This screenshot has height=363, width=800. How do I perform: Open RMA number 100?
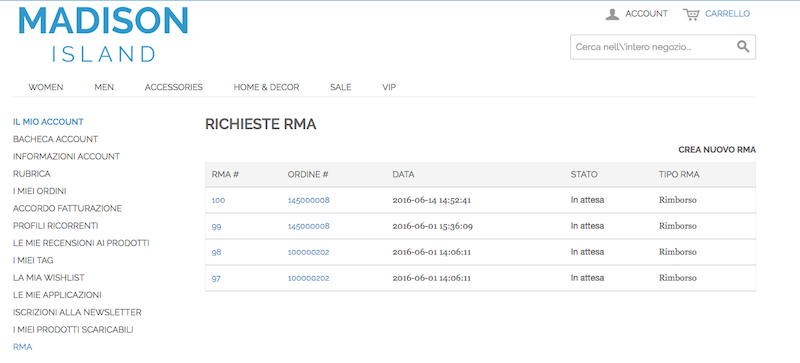pos(218,200)
